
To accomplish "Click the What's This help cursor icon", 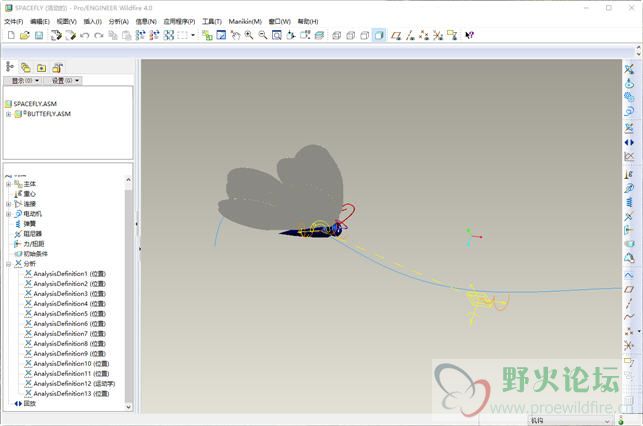I will click(470, 35).
